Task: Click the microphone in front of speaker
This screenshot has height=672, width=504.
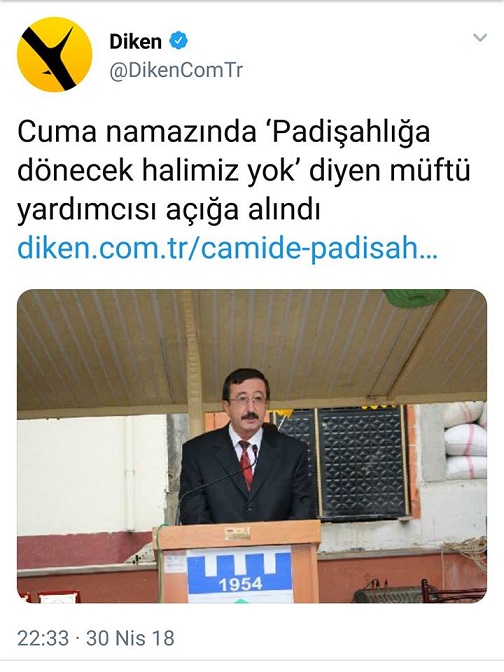Action: tap(255, 451)
